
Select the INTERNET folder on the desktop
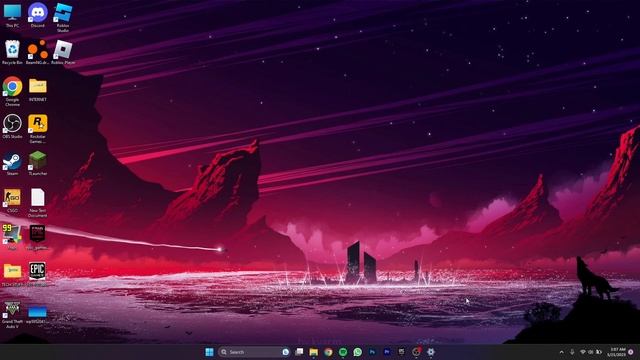tap(38, 89)
